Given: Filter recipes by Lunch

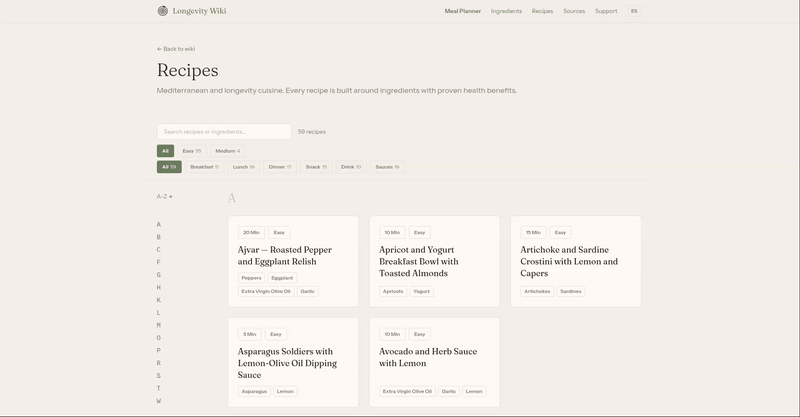Looking at the screenshot, I should pos(243,167).
